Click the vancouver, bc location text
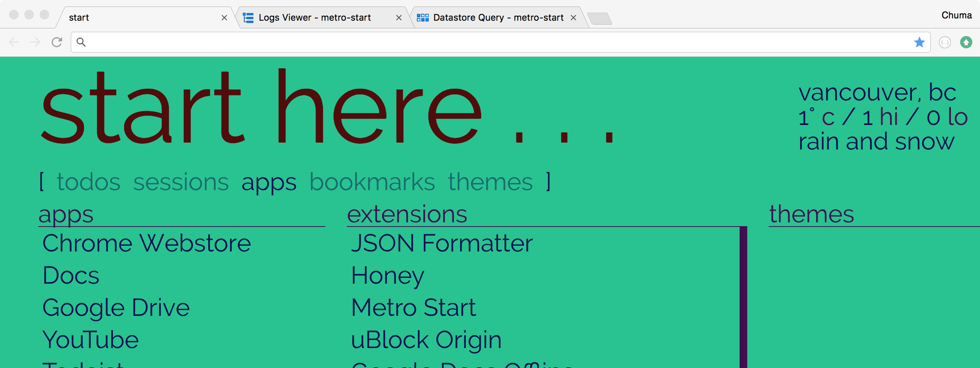The height and width of the screenshot is (368, 980). click(877, 92)
